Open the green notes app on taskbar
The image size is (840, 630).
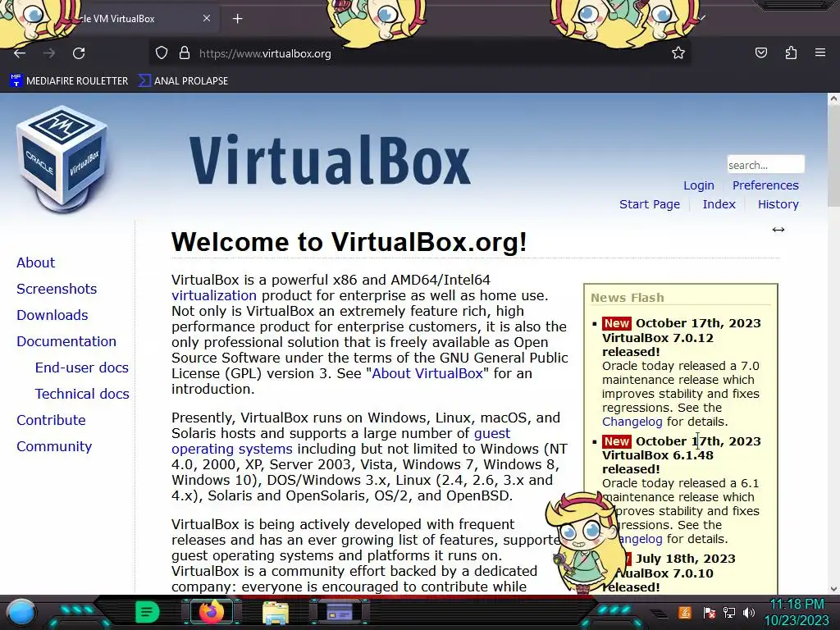pyautogui.click(x=148, y=612)
